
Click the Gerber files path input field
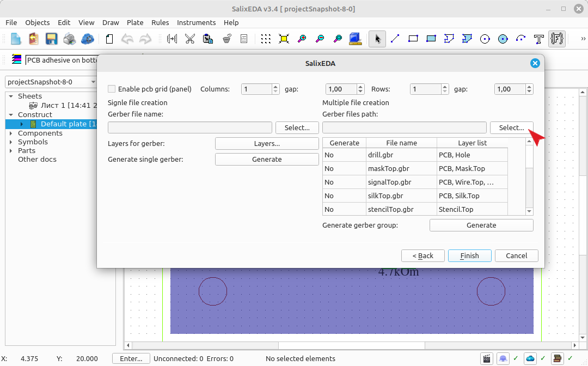click(x=404, y=127)
